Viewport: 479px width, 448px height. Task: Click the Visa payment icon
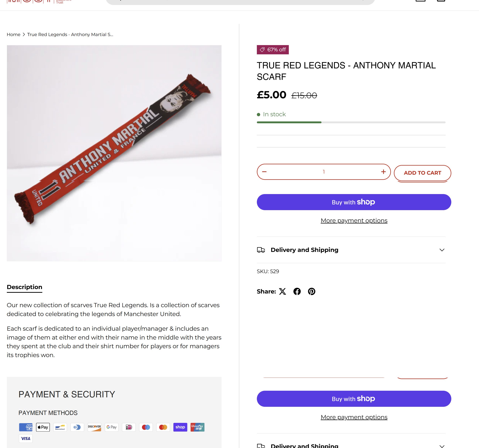coord(25,439)
